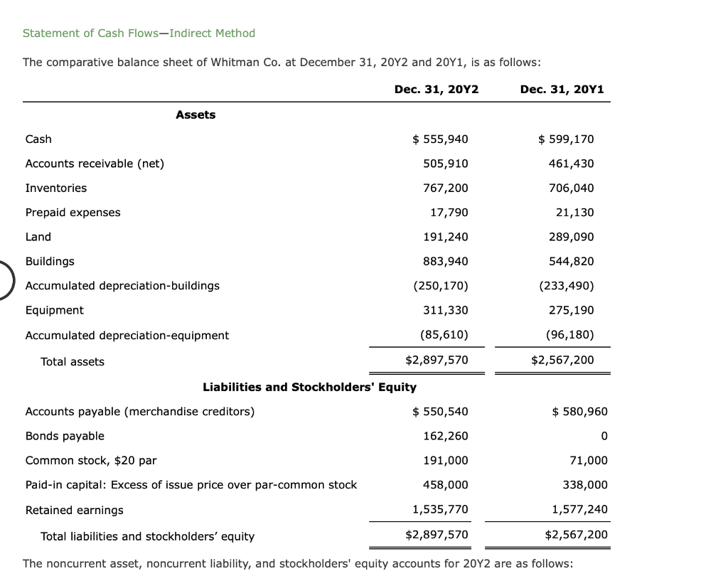Select the Prepaid expenses value 21,130
The width and height of the screenshot is (728, 576).
click(575, 213)
